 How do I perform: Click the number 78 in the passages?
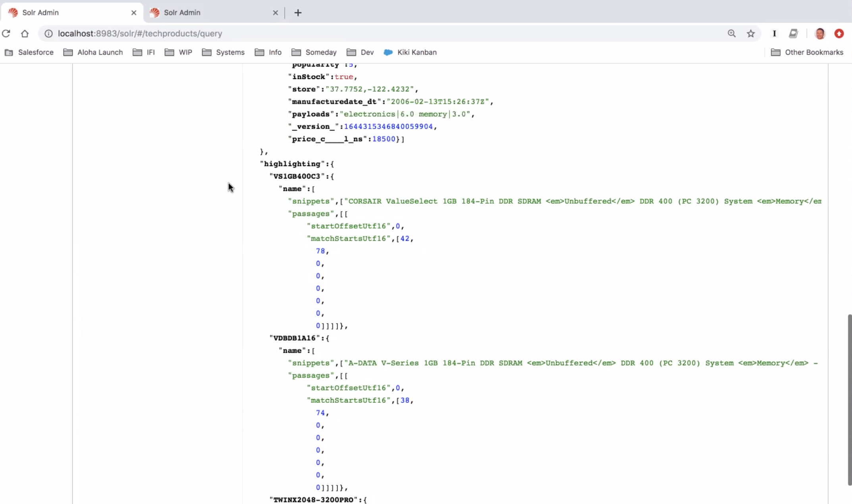[320, 251]
